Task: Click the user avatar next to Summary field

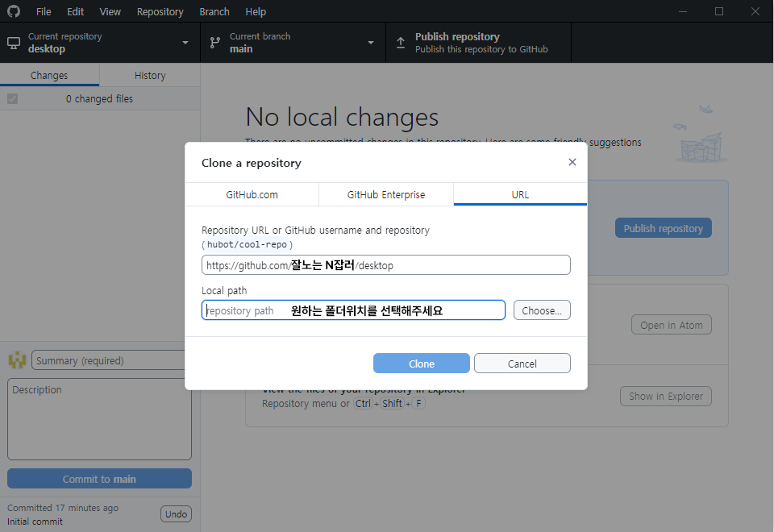Action: pos(17,360)
